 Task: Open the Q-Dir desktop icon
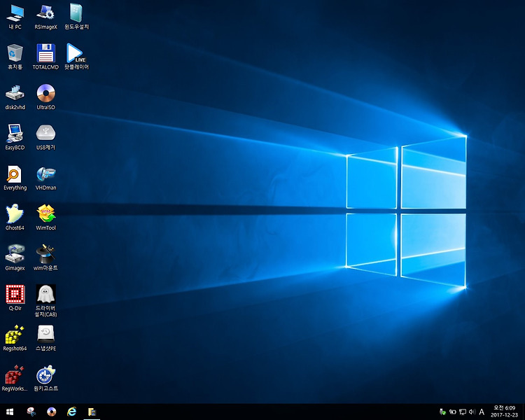point(15,298)
